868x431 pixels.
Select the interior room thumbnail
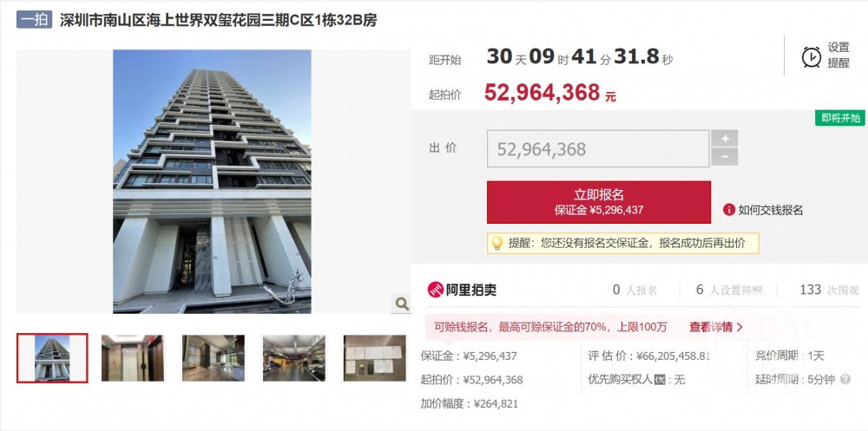click(214, 358)
